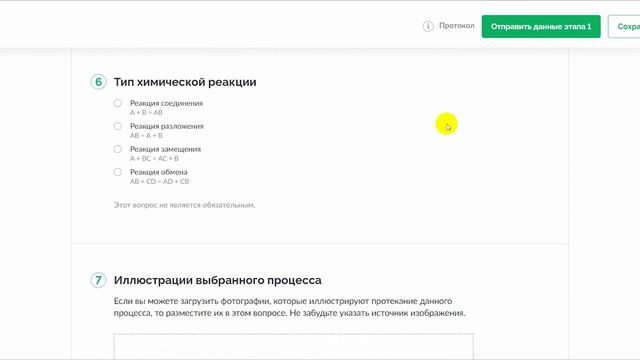Click the formula AB + CD = AD + CB
This screenshot has width=640, height=360.
pyautogui.click(x=160, y=181)
